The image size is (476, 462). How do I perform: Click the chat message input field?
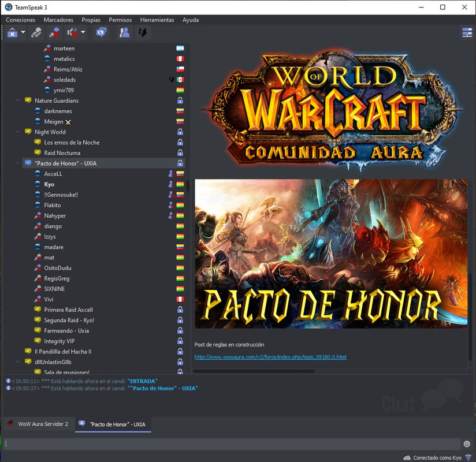pos(231,444)
